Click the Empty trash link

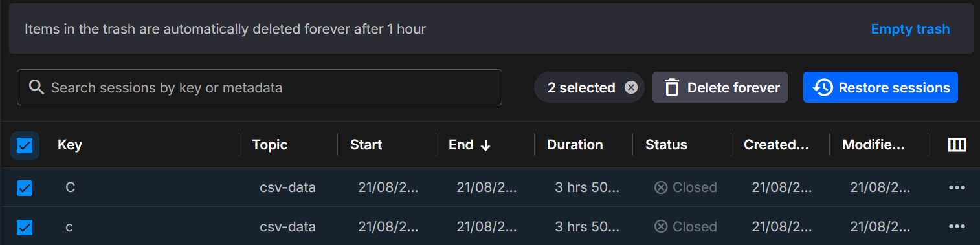tap(910, 29)
